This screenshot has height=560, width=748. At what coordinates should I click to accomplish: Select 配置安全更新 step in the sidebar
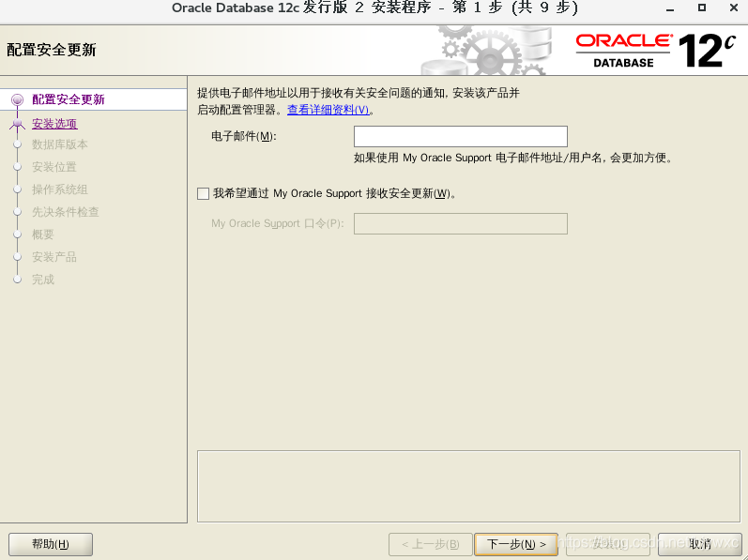pos(69,99)
